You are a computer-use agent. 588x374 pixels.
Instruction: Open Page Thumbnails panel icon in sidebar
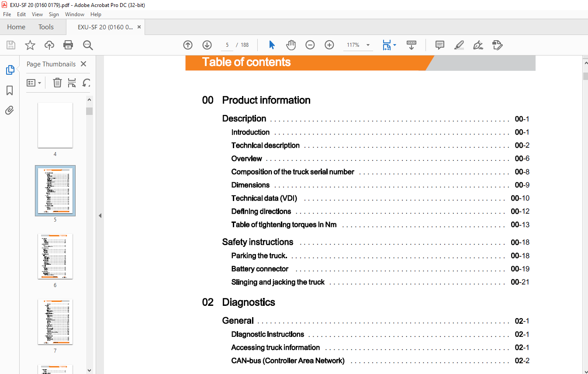point(10,69)
